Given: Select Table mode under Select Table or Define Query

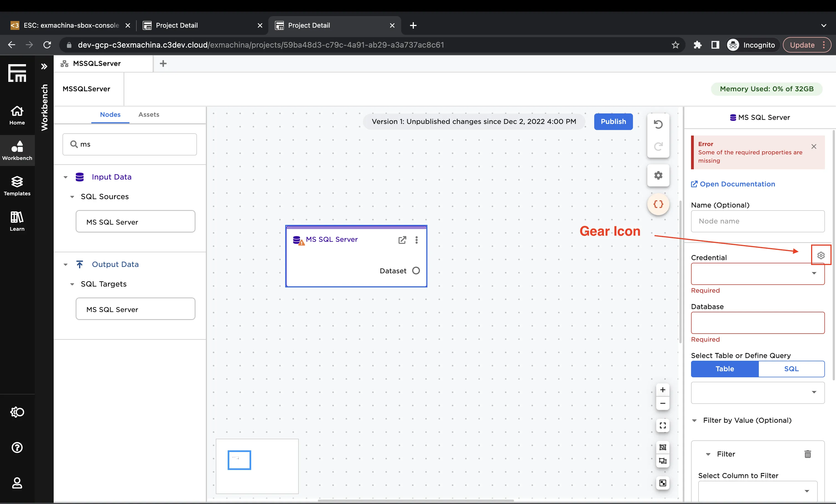Looking at the screenshot, I should 724,369.
